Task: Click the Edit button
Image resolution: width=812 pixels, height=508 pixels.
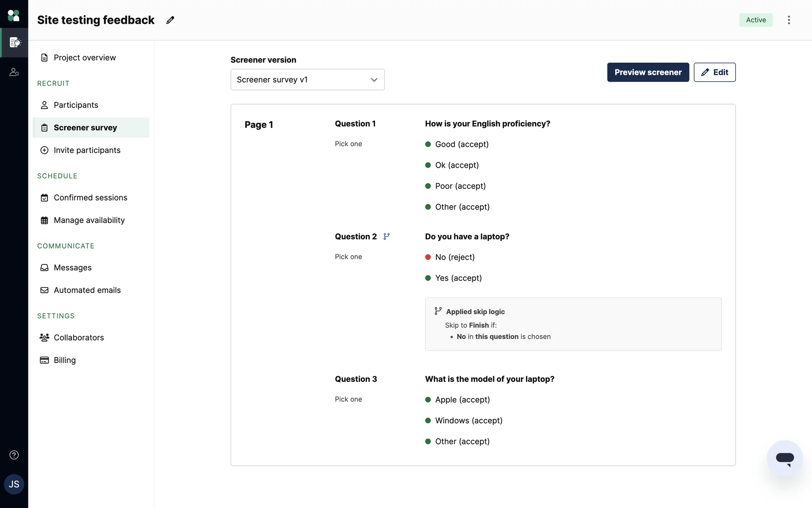Action: [714, 72]
